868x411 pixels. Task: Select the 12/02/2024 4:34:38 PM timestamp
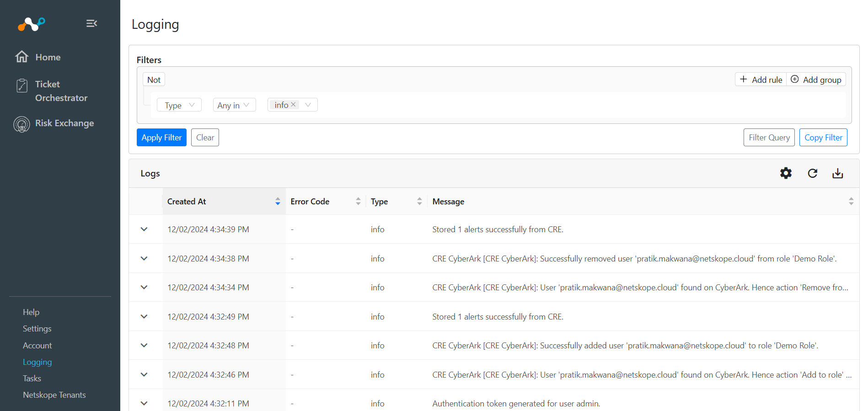[208, 259]
